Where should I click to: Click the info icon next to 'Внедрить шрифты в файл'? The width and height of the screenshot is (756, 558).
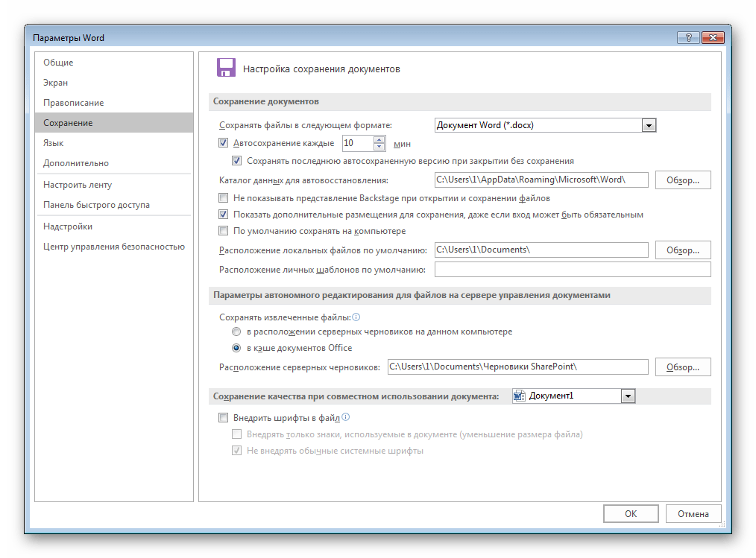coord(346,417)
